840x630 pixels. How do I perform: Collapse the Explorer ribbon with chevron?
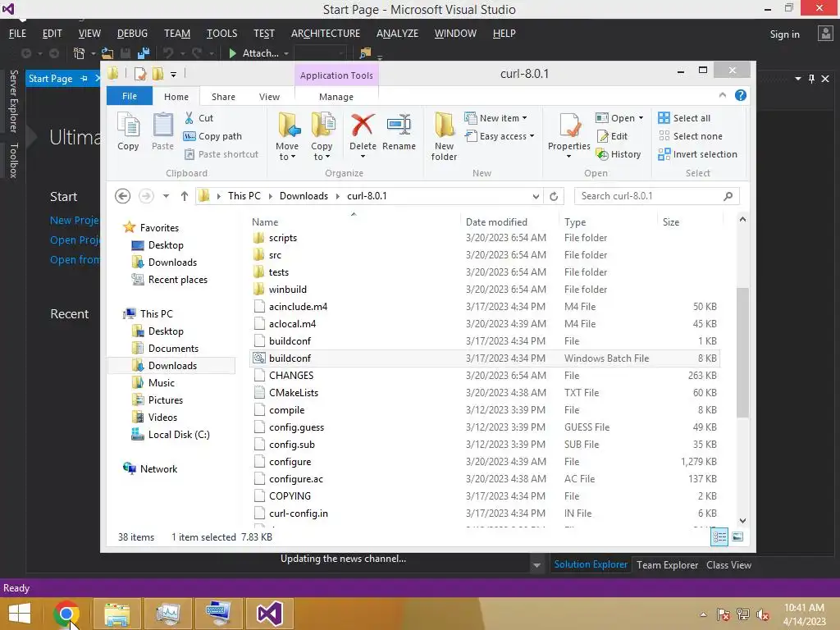coord(723,95)
